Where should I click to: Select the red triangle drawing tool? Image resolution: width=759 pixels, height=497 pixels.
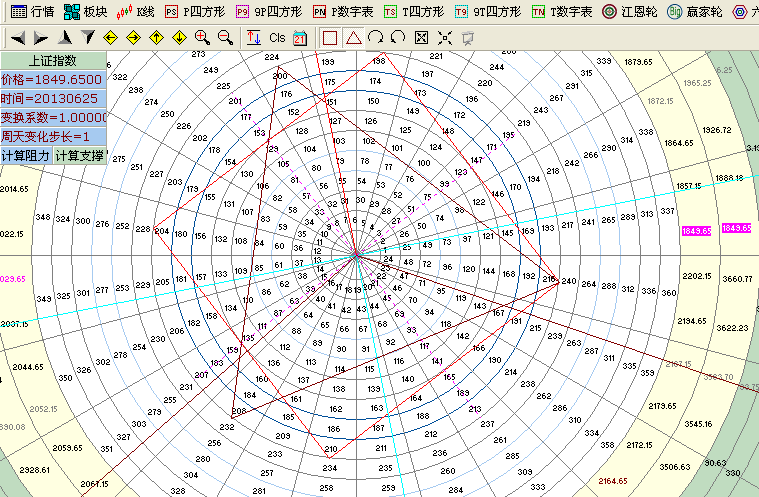pos(353,38)
